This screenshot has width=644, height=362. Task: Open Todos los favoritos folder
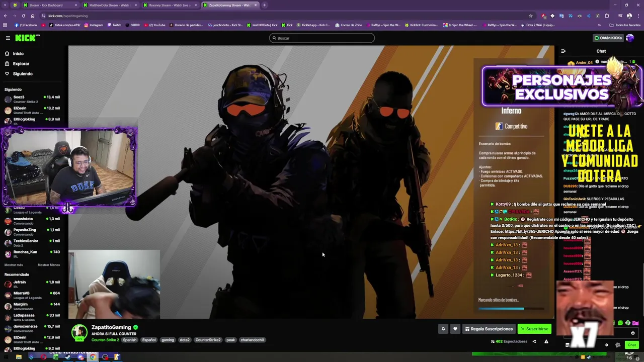625,25
